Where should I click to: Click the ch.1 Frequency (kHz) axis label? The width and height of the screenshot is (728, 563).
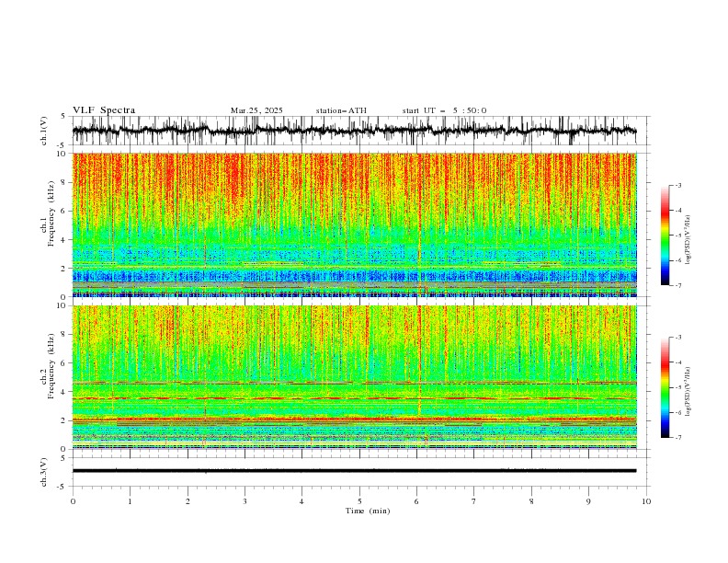pos(49,224)
